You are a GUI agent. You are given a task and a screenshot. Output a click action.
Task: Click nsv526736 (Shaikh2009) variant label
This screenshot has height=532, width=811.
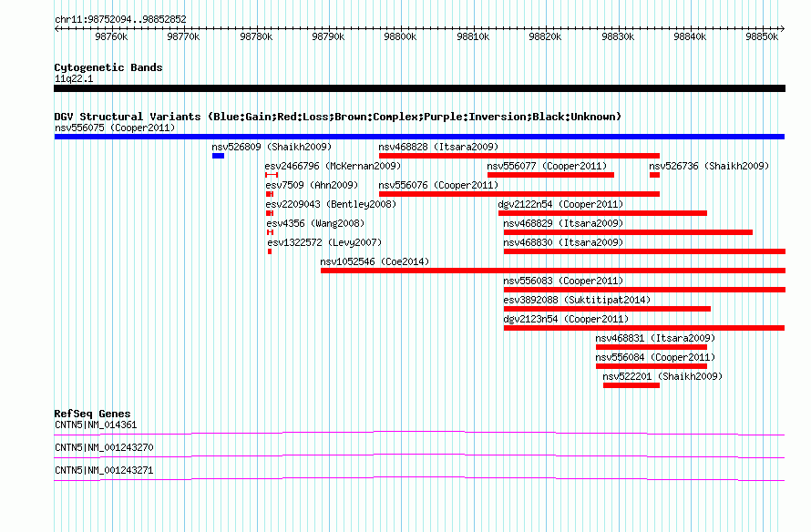coord(709,166)
